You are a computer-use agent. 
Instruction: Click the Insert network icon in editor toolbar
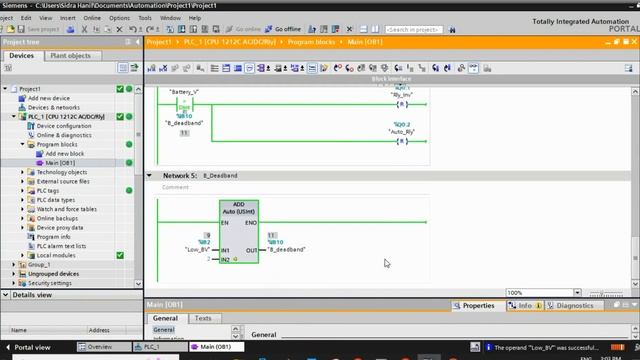151,68
